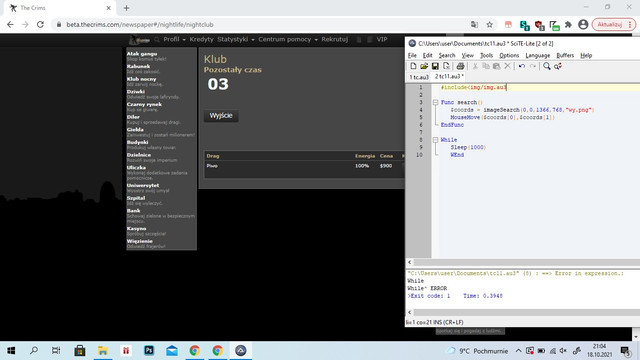Open Czarny rynek from the sidebar

coord(144,104)
